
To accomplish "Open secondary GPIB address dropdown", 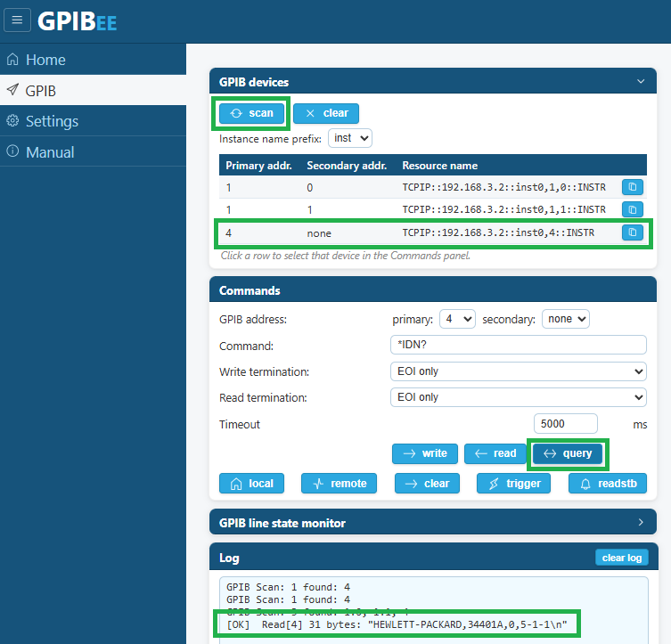I will (566, 319).
